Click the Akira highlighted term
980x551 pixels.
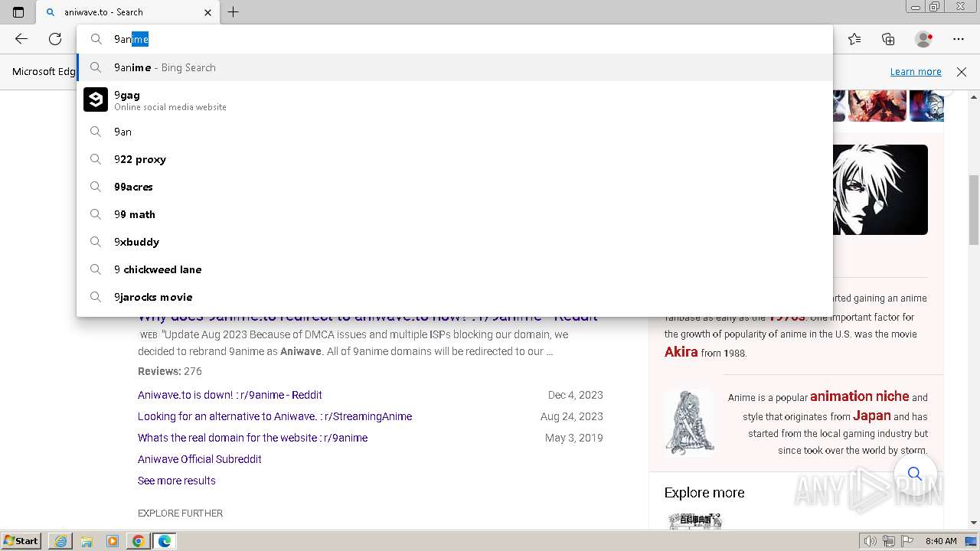click(x=681, y=352)
